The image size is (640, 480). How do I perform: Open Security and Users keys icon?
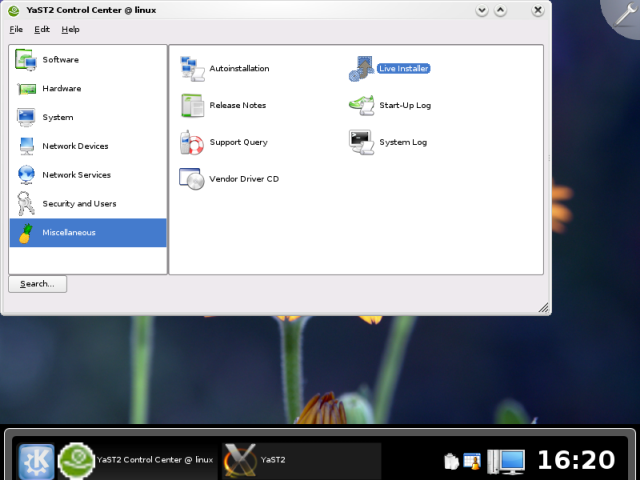pos(25,203)
